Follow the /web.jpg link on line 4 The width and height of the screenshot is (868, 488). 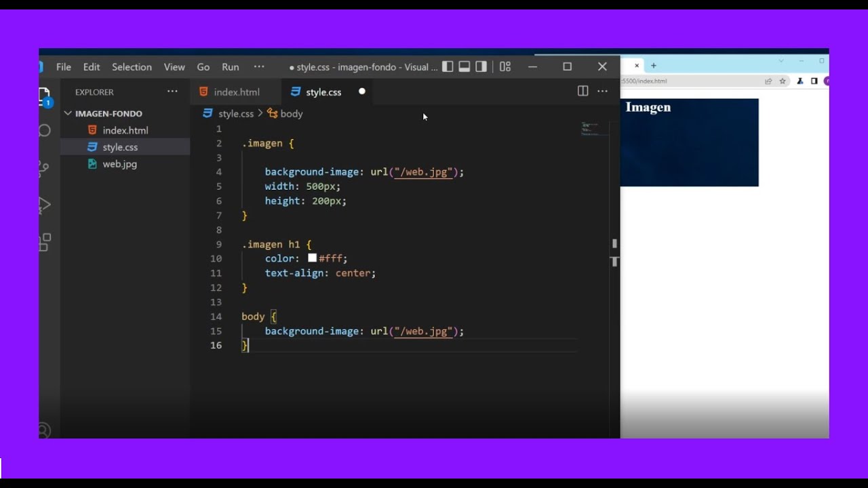pos(423,172)
